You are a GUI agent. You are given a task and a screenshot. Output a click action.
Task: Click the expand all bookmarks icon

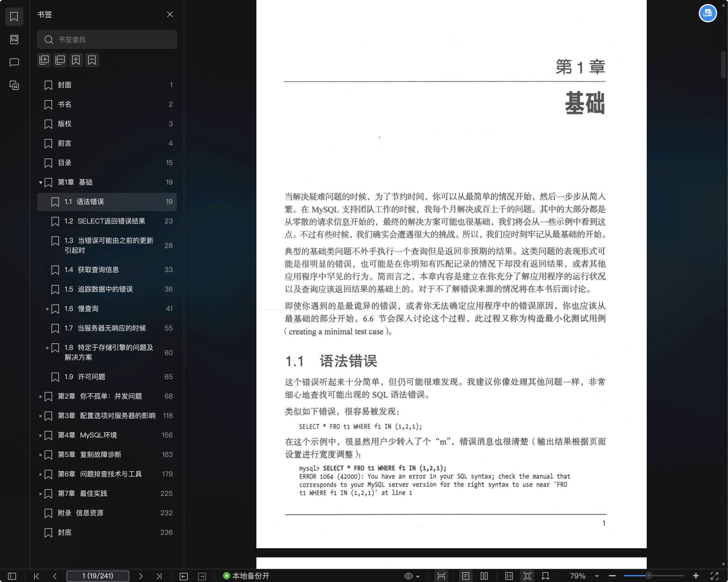point(44,60)
